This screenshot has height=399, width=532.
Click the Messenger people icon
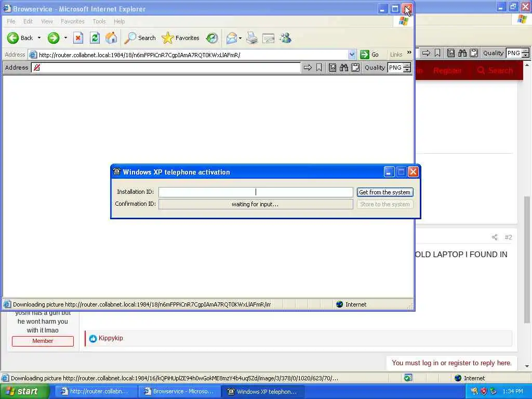click(285, 38)
